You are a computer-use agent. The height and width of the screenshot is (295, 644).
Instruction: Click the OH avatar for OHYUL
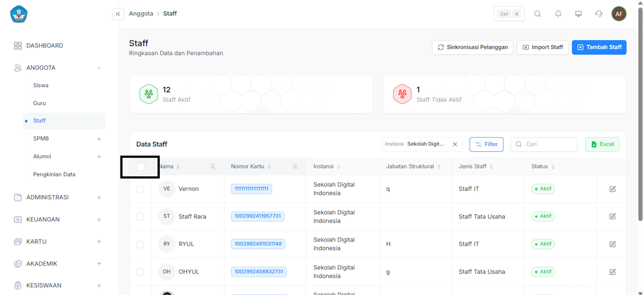pos(167,272)
